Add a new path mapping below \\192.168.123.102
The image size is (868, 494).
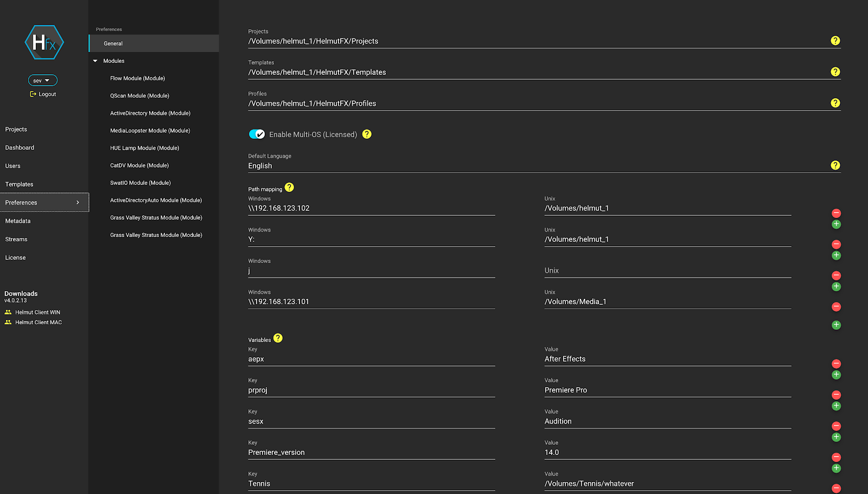[x=836, y=224]
